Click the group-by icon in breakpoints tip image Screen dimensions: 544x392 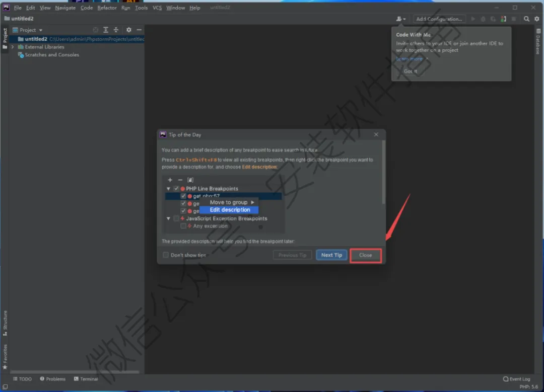190,180
